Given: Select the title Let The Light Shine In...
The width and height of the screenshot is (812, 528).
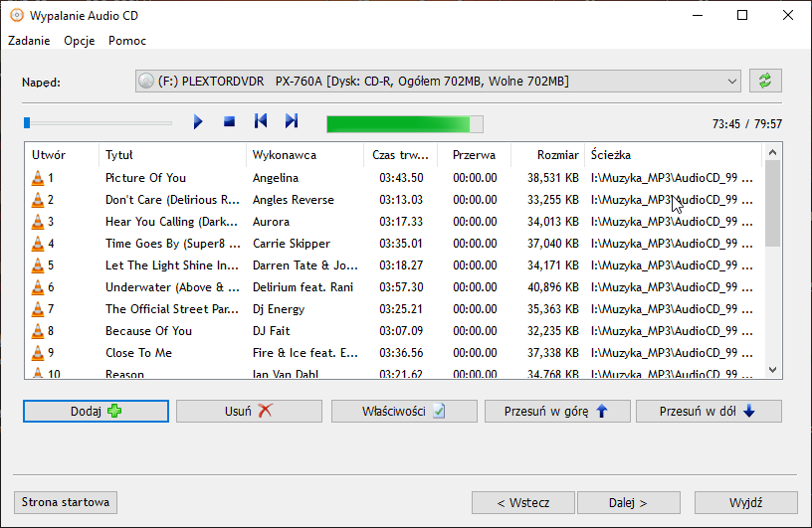Looking at the screenshot, I should pos(172,265).
